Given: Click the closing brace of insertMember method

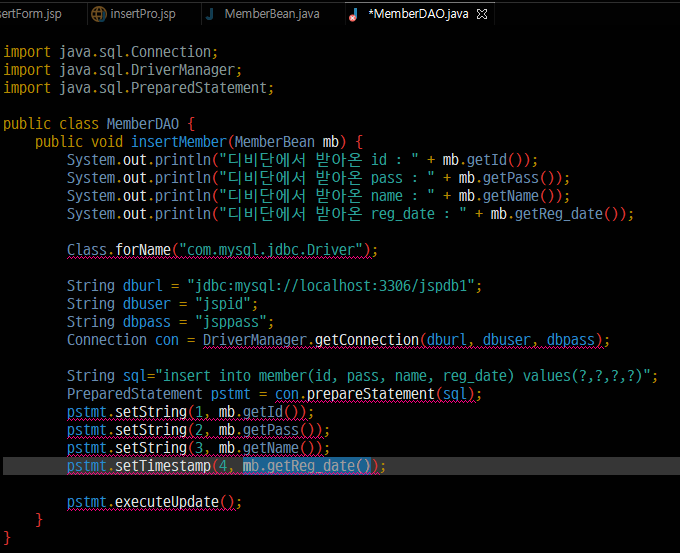Looking at the screenshot, I should coord(39,520).
